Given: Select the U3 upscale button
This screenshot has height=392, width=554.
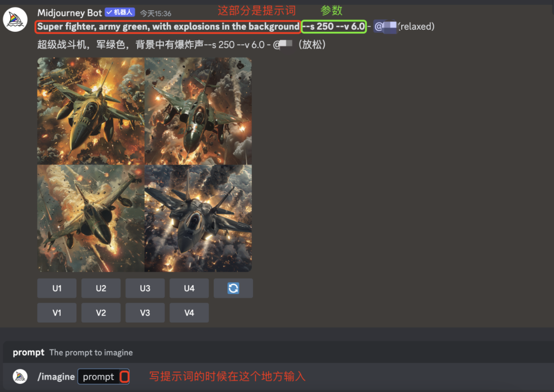Looking at the screenshot, I should coord(145,288).
